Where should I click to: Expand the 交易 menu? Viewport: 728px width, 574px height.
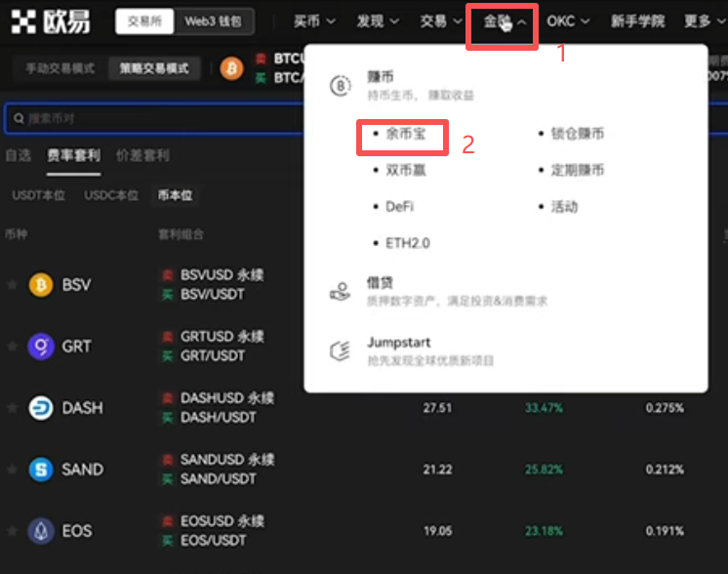[441, 20]
